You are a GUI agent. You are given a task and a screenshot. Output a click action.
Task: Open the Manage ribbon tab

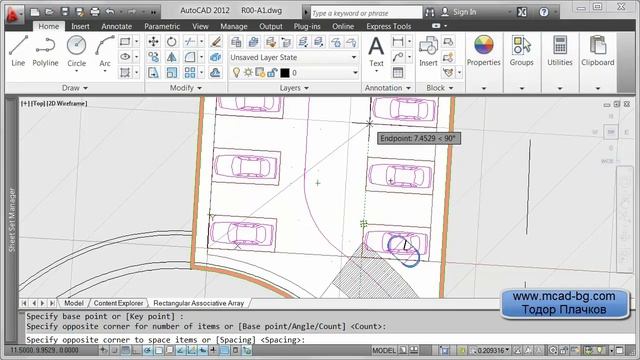coord(234,26)
